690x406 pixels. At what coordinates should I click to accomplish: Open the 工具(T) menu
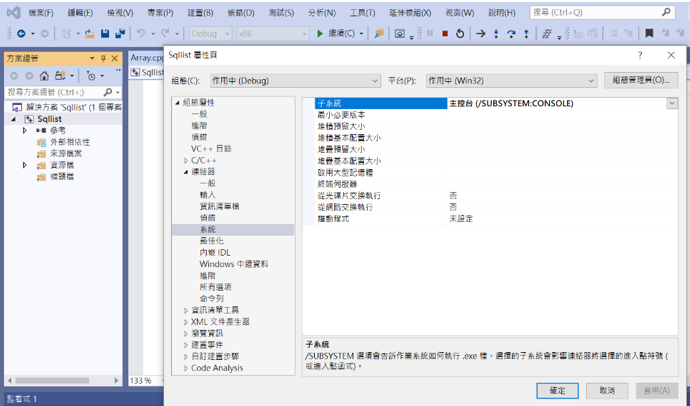363,13
